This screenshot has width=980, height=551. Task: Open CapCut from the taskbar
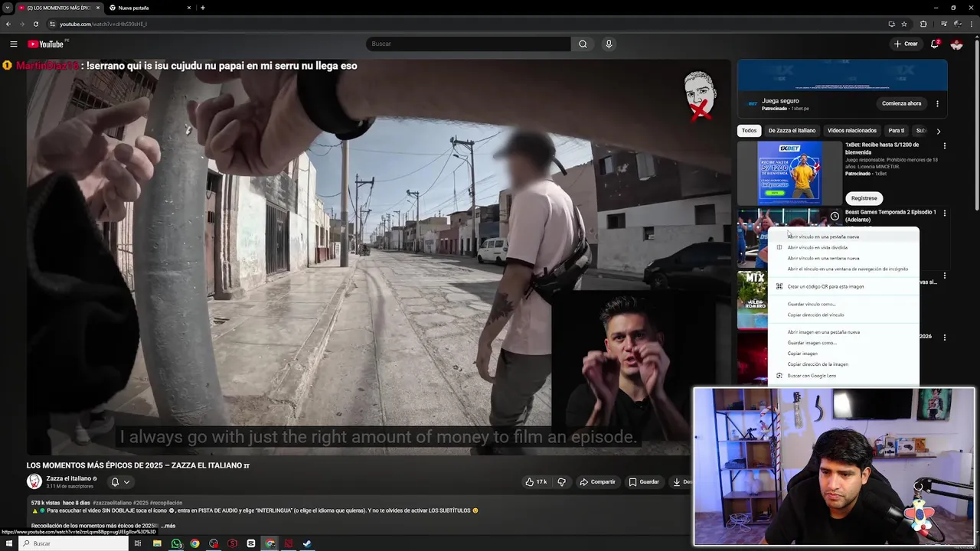tap(251, 543)
